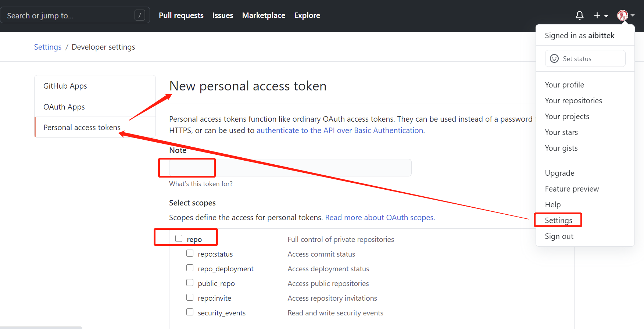
Task: Check the public_repo checkbox
Action: [190, 283]
